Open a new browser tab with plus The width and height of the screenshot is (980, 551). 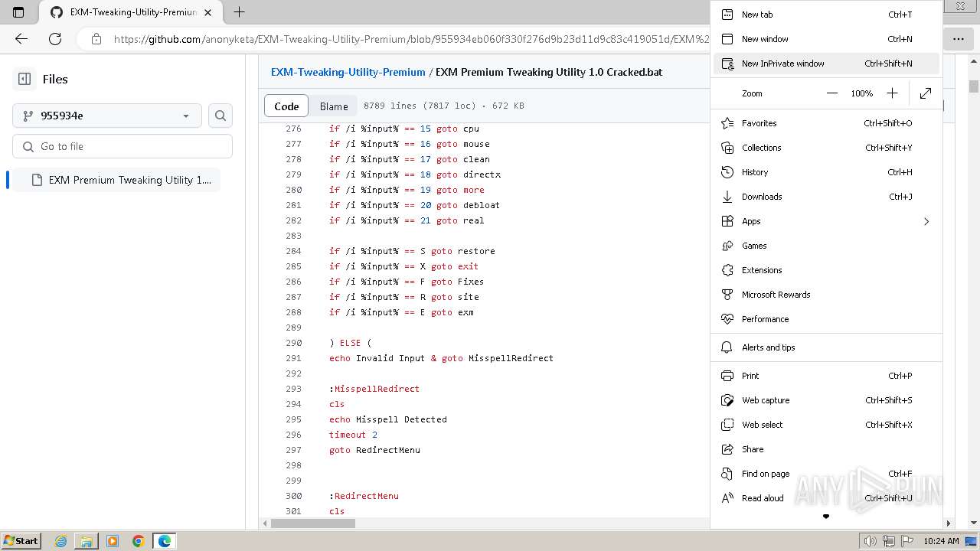coord(239,12)
